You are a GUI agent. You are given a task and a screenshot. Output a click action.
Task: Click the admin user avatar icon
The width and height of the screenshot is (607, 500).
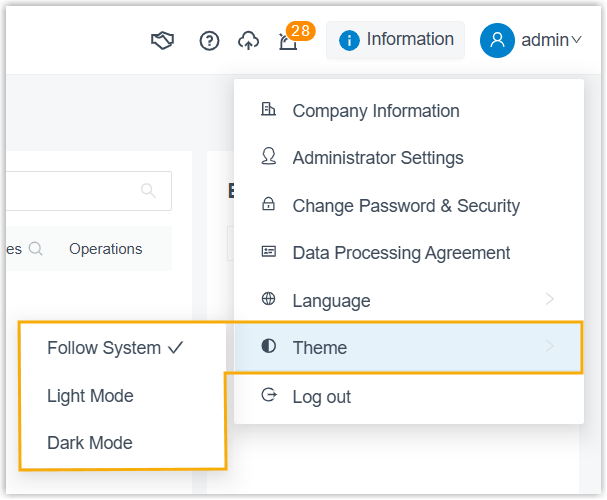[497, 40]
